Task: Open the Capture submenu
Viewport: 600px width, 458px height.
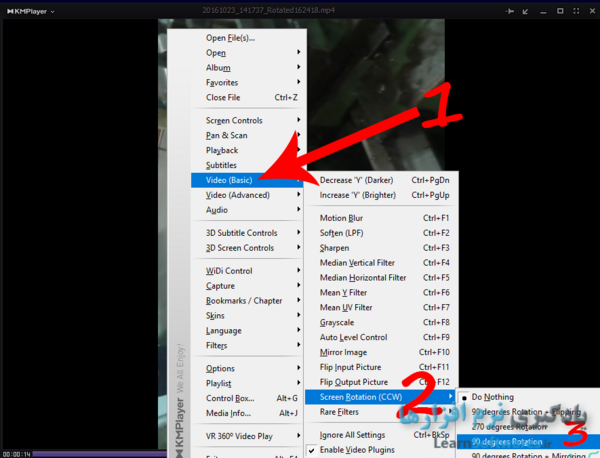Action: [x=248, y=286]
